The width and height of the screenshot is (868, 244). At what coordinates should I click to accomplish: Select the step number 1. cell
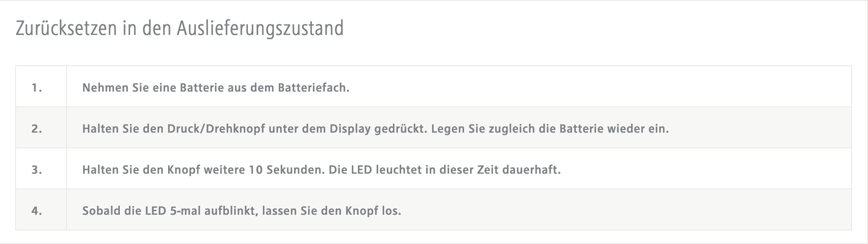pyautogui.click(x=41, y=86)
